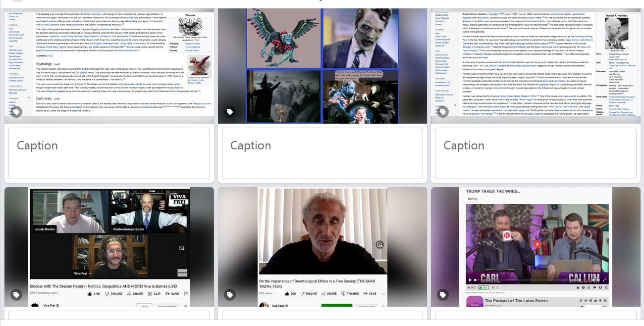Screen dimensions: 644x326
Task: Click THANKS in the Gad Saad video image
Action: point(350,293)
